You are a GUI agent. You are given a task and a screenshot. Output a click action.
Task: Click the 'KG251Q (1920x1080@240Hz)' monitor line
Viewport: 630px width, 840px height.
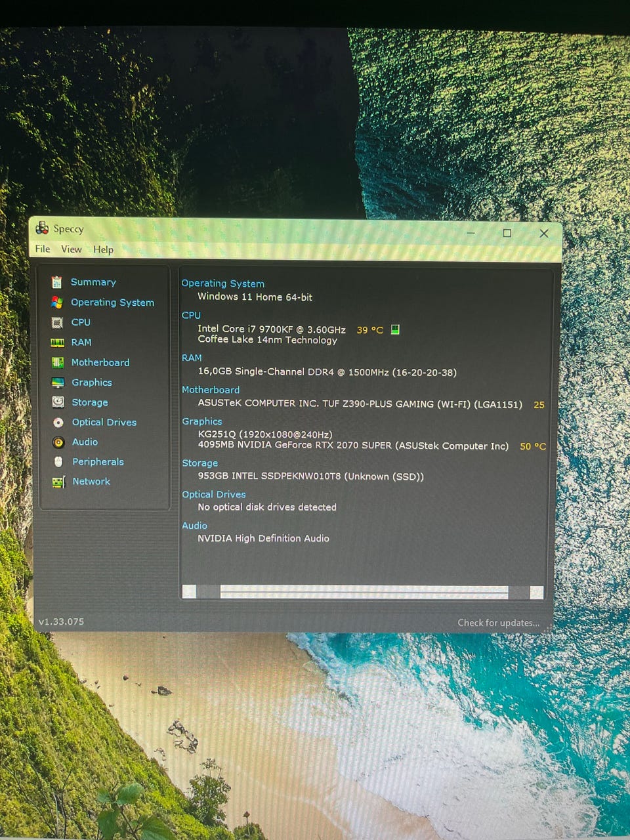coord(265,434)
